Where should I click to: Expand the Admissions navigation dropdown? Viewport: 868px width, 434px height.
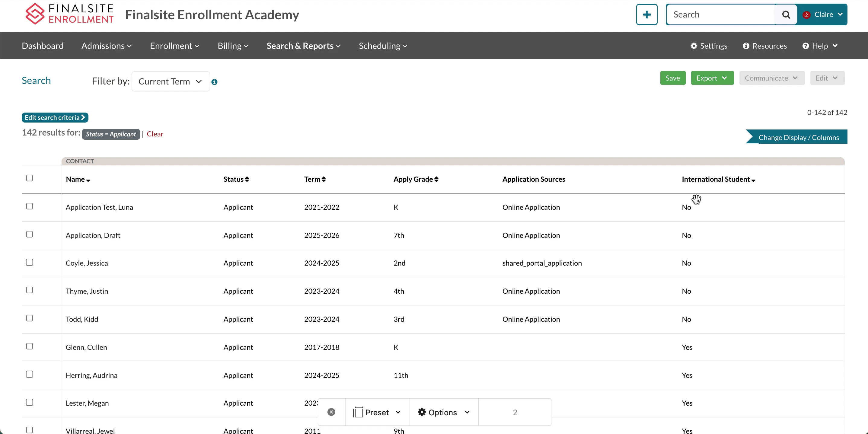coord(106,46)
